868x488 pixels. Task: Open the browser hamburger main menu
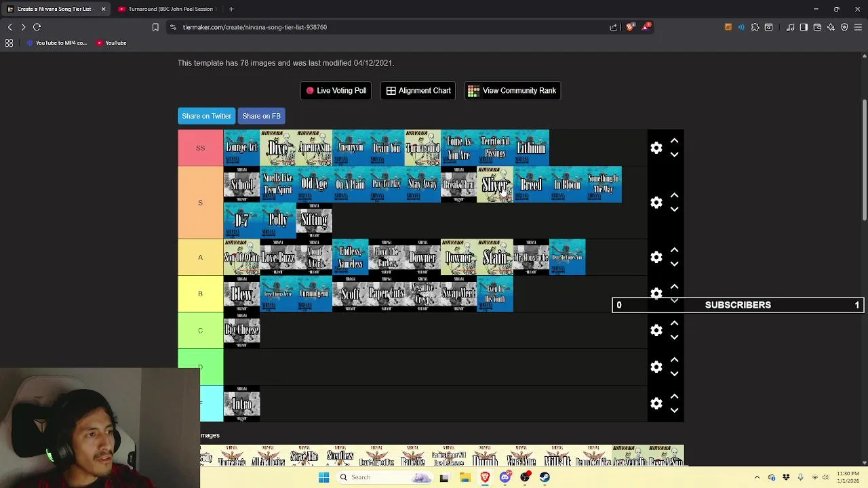(x=858, y=27)
